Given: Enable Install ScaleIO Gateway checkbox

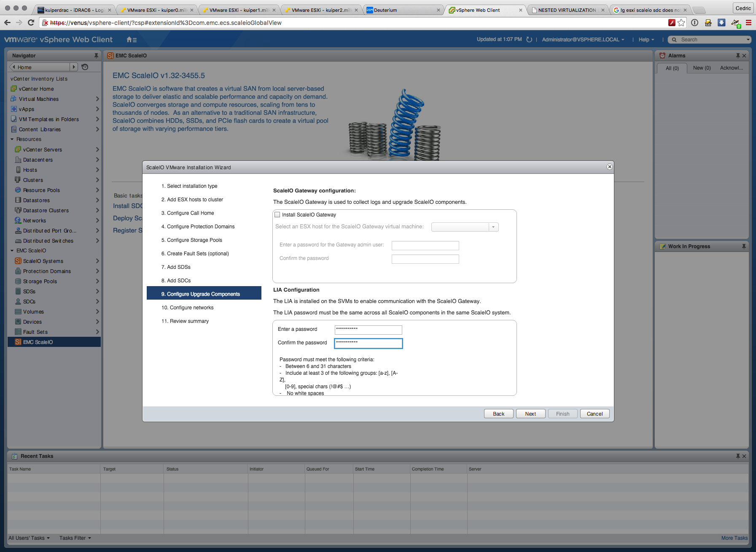Looking at the screenshot, I should coord(277,215).
